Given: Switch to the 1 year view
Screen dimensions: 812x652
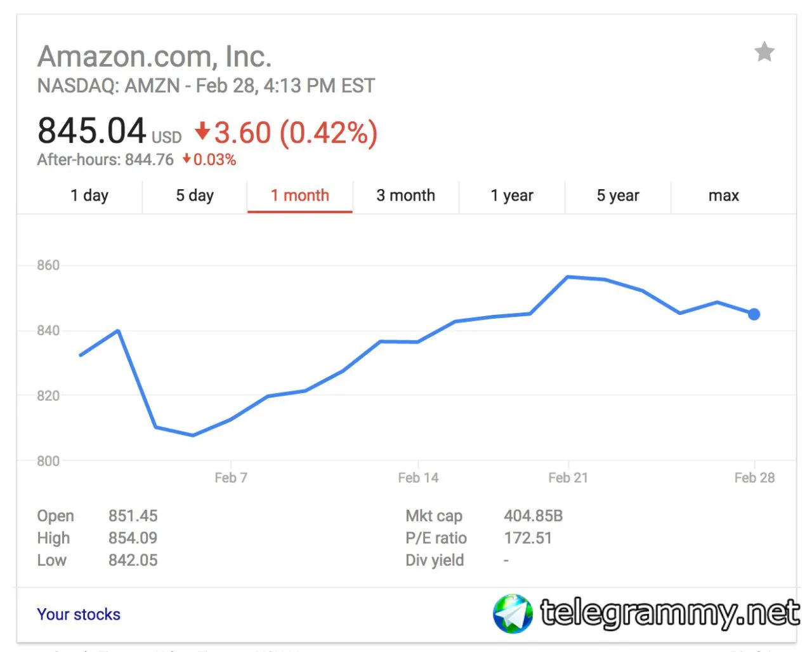Looking at the screenshot, I should click(512, 196).
